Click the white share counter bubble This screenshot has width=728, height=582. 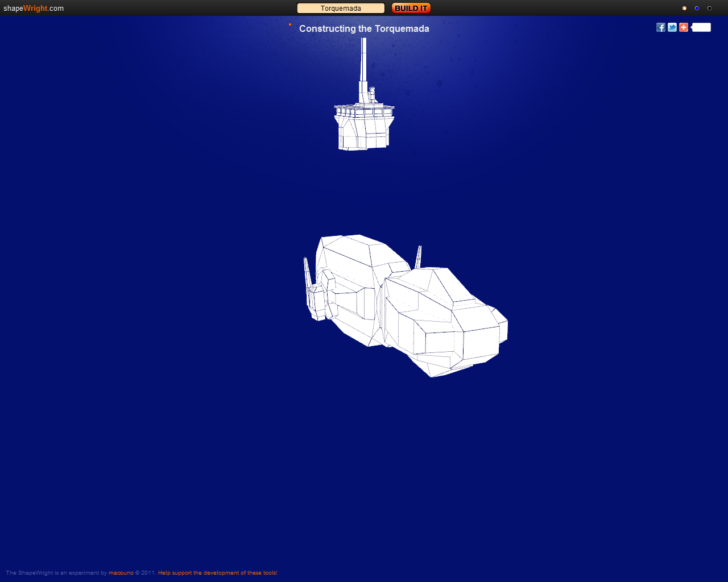click(701, 27)
